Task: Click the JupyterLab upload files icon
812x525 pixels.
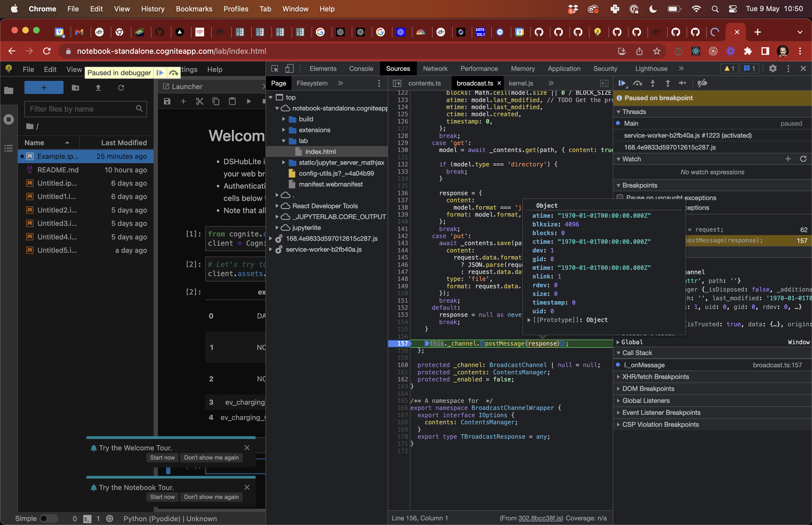Action: [98, 88]
